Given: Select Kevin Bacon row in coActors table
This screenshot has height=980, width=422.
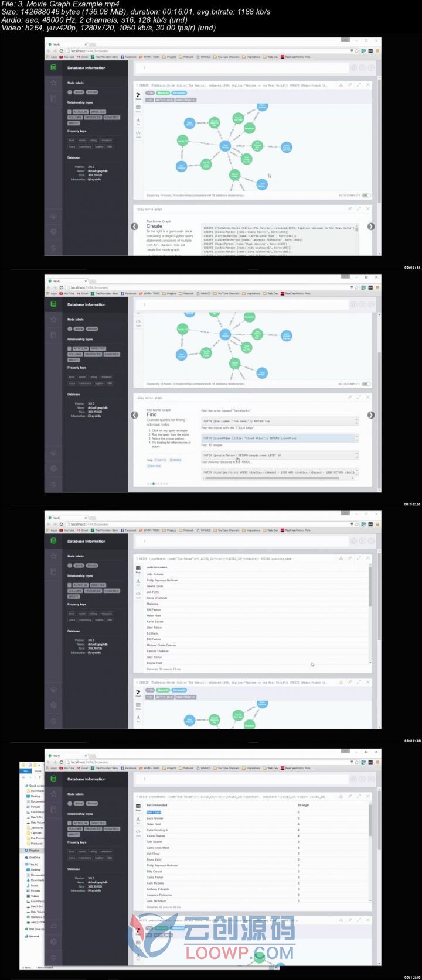Looking at the screenshot, I should pyautogui.click(x=256, y=622).
